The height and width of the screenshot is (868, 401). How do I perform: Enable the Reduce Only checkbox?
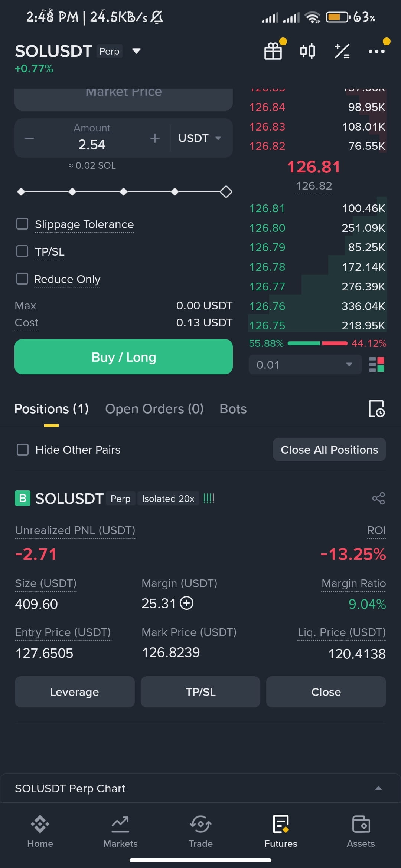[22, 279]
